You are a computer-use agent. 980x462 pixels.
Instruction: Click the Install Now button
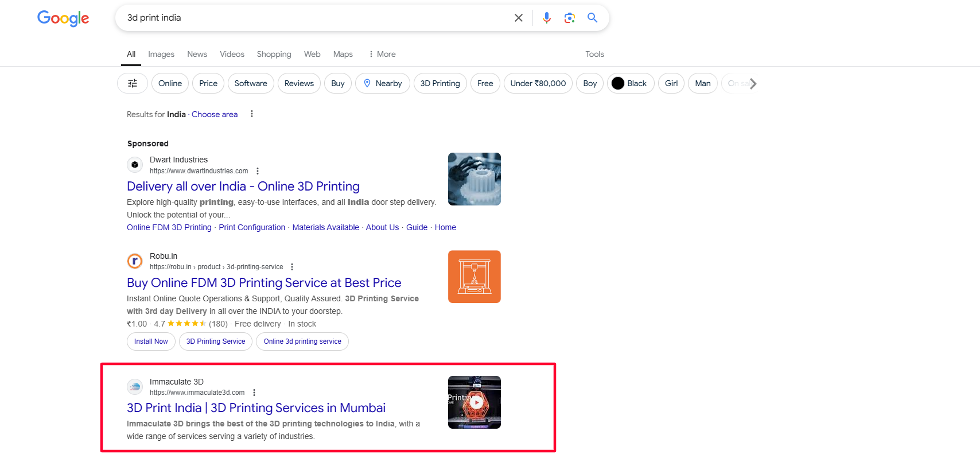(151, 341)
